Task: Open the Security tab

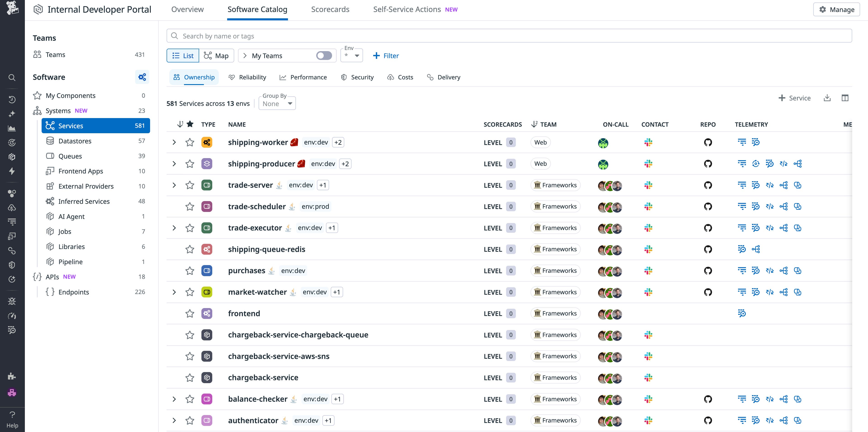Action: [357, 77]
